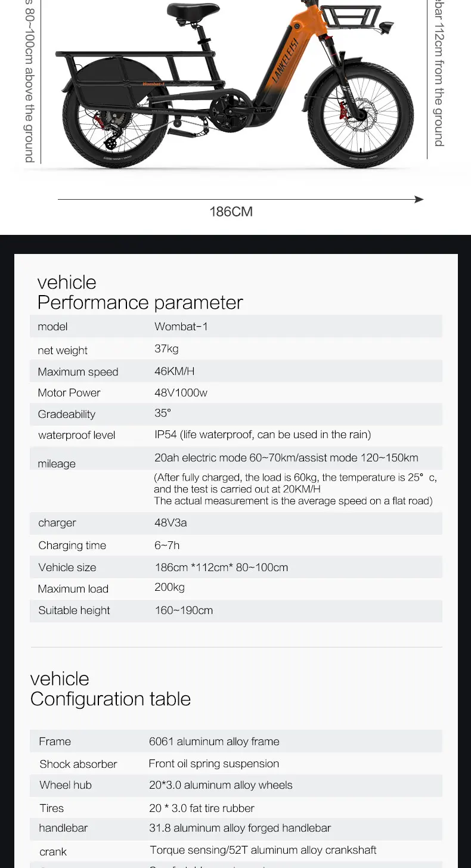Click the Maximum load 200kg value
Image resolution: width=471 pixels, height=868 pixels.
tap(170, 588)
